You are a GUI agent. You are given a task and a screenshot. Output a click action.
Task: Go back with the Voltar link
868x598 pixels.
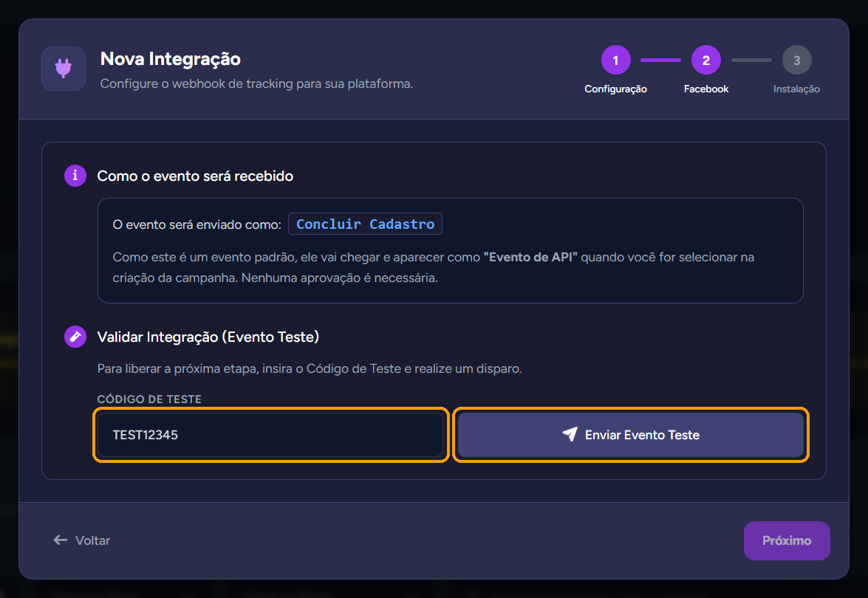(82, 540)
